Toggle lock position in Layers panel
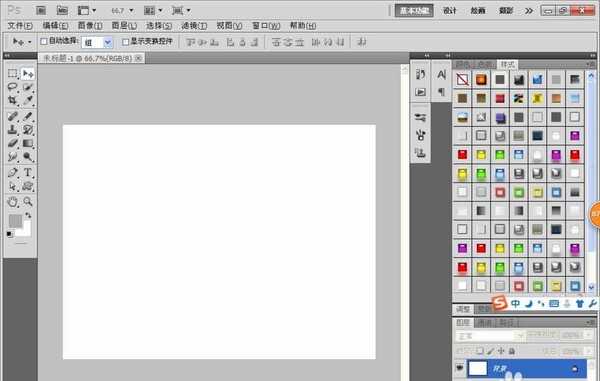 pos(501,351)
